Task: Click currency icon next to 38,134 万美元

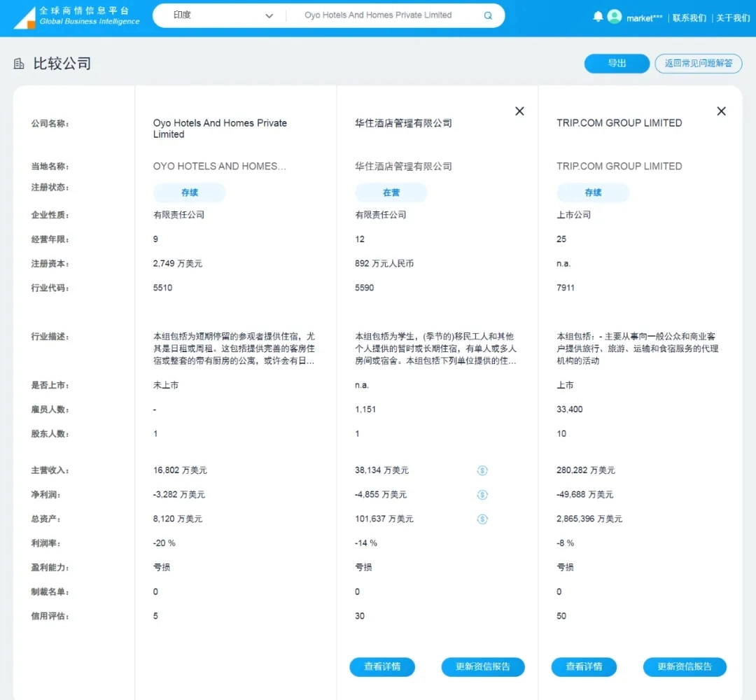Action: tap(482, 470)
